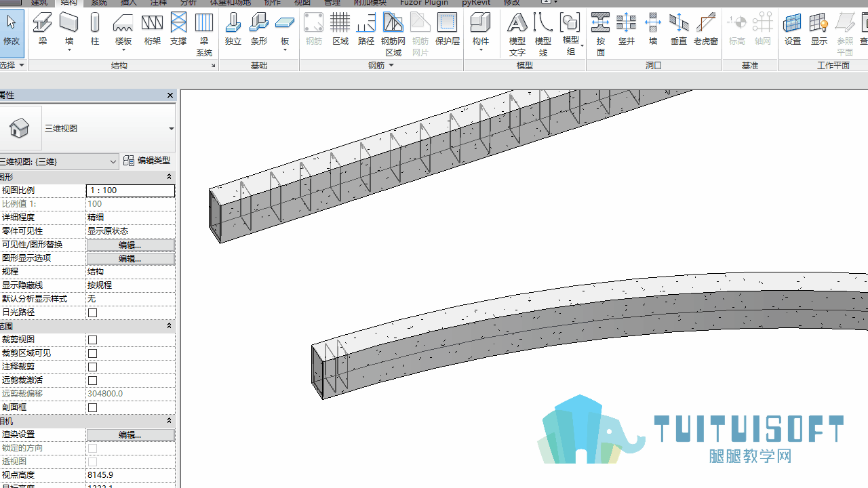The width and height of the screenshot is (868, 488).
Task: Collapse the 相机 properties section
Action: (170, 421)
